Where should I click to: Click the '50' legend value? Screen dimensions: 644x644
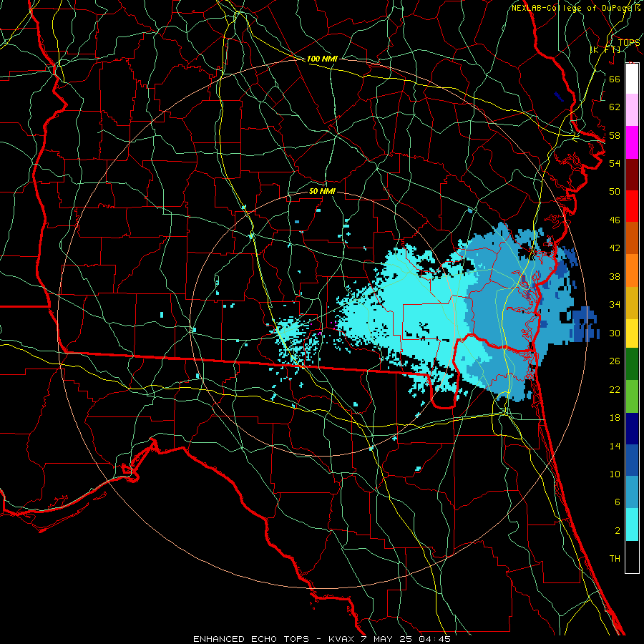[x=615, y=192]
